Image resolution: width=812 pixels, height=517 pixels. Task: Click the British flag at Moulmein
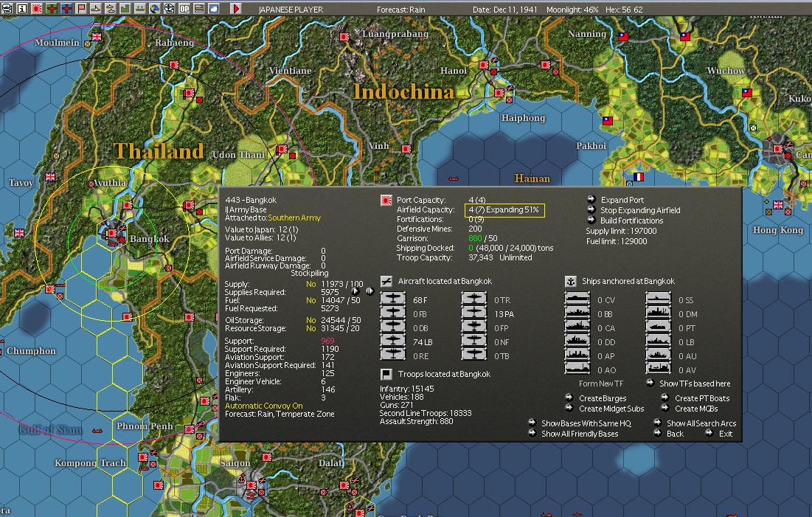point(97,37)
